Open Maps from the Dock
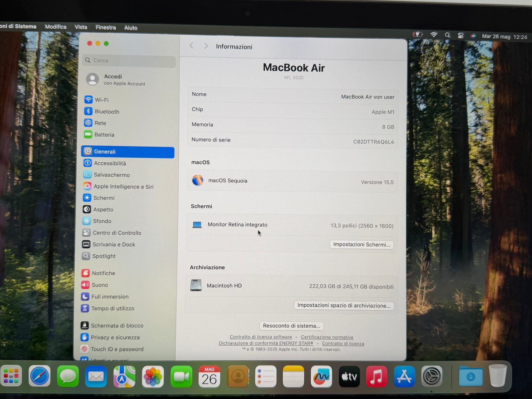 point(124,377)
